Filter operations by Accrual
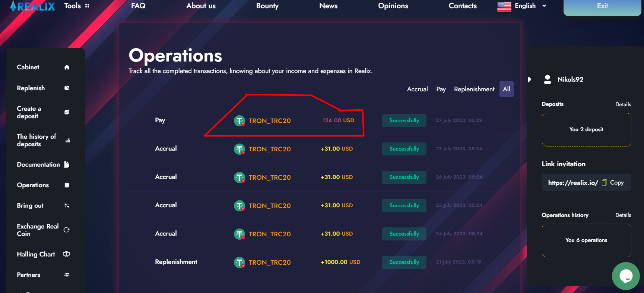Viewport: 644px width, 293px height. click(x=417, y=89)
